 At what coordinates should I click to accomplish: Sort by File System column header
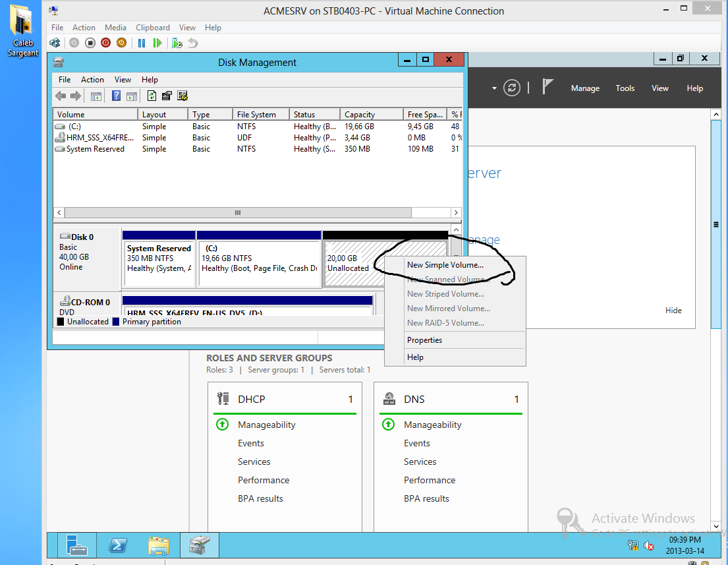click(261, 114)
